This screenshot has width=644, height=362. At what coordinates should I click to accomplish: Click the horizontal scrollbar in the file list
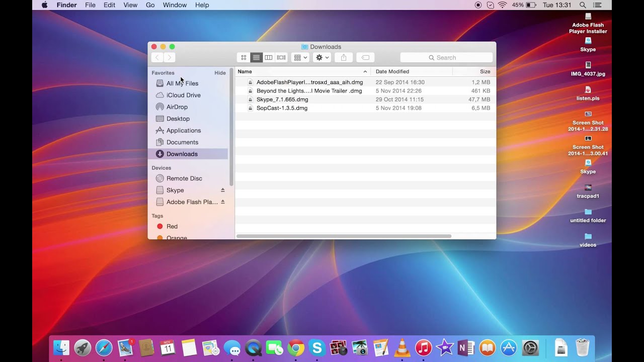pyautogui.click(x=344, y=236)
